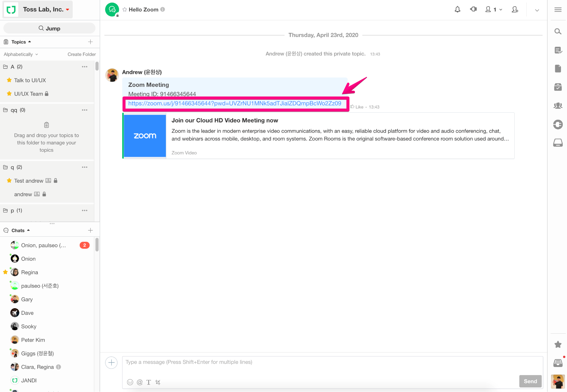Open the Test andrew topic
This screenshot has width=567, height=392.
(29, 181)
